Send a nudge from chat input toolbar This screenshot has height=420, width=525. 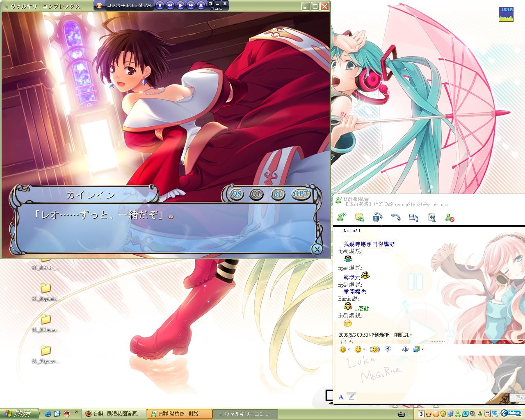[374, 349]
